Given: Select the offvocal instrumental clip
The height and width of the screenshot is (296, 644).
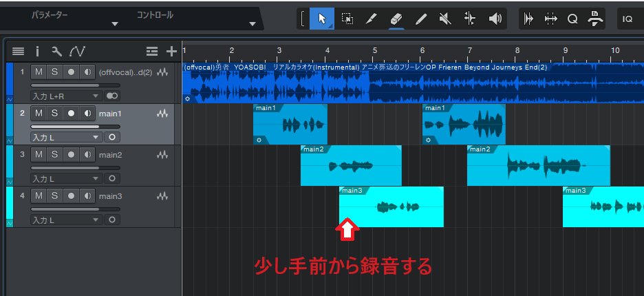Looking at the screenshot, I should pyautogui.click(x=413, y=83).
